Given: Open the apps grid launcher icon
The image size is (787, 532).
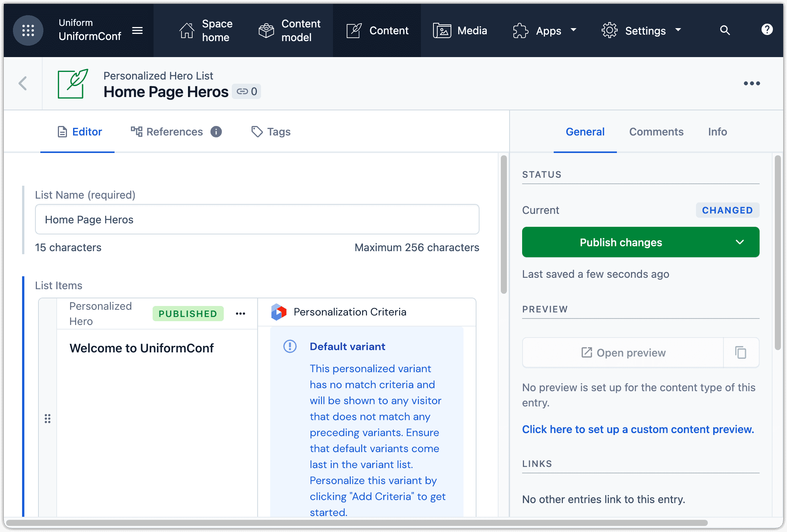Looking at the screenshot, I should click(x=28, y=30).
